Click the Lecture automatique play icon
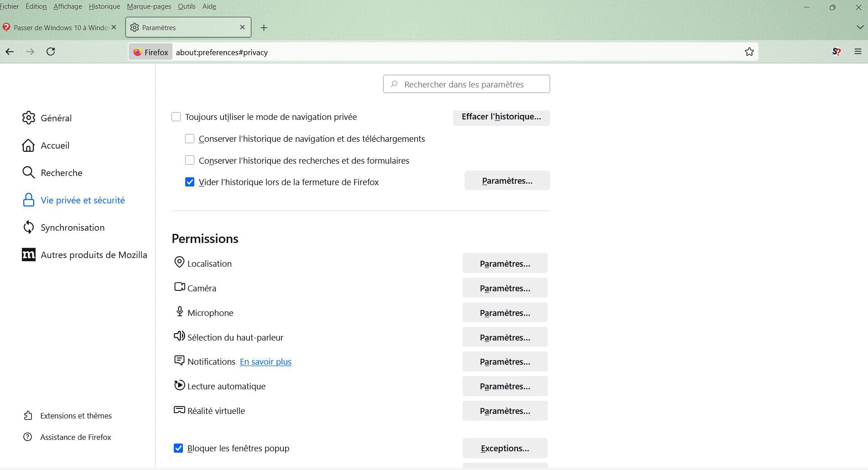Viewport: 868px width, 470px height. click(x=179, y=385)
